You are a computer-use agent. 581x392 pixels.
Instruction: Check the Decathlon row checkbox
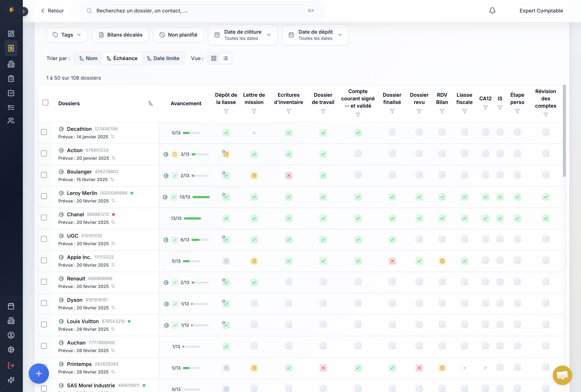coord(44,132)
